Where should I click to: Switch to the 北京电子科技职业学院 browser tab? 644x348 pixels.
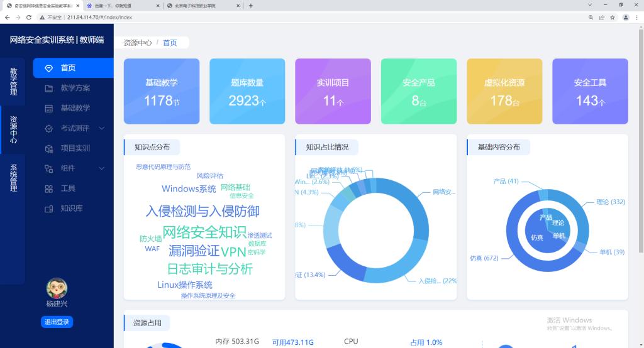(x=203, y=6)
